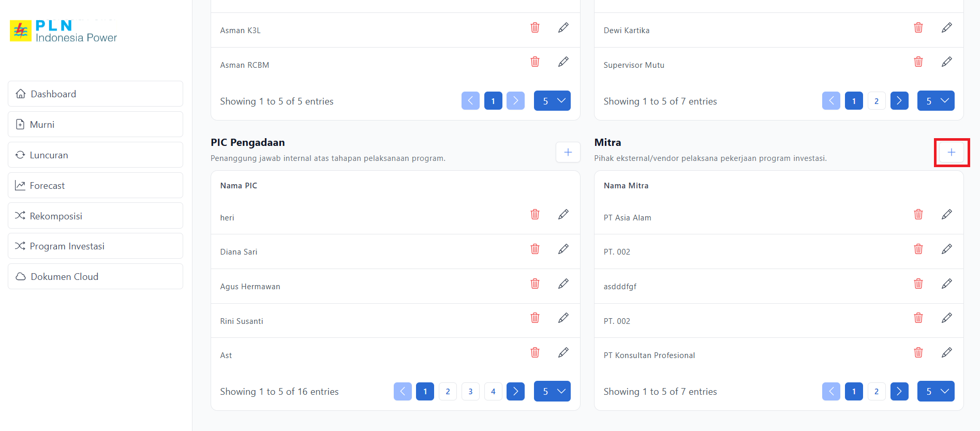Edit the Supervisor Mutu row
This screenshot has width=980, height=431.
pos(946,62)
